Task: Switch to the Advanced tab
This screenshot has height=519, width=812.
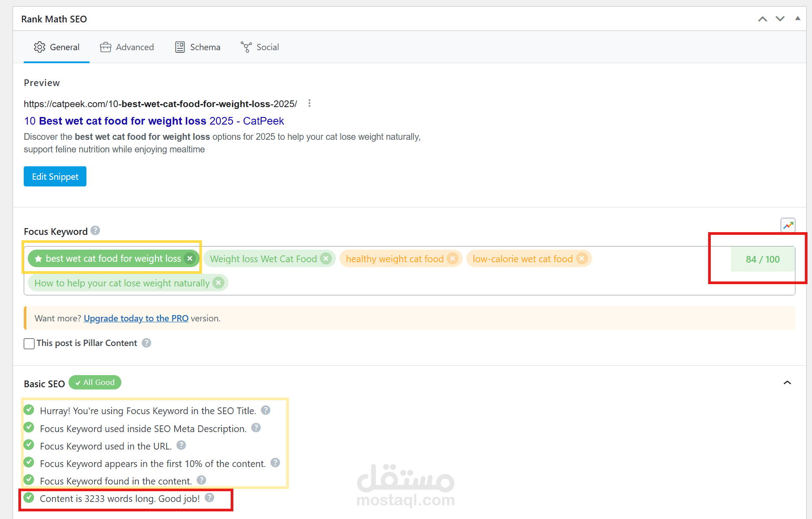Action: 127,47
